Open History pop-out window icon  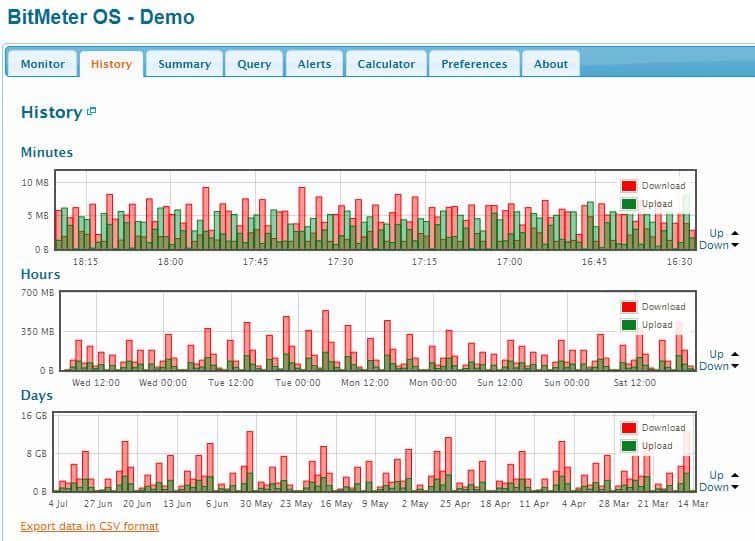click(x=91, y=112)
